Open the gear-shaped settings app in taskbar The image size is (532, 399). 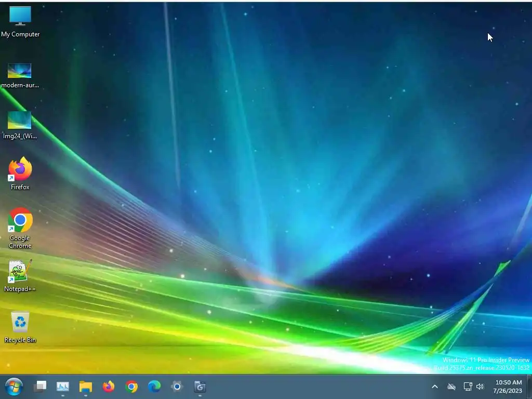177,387
